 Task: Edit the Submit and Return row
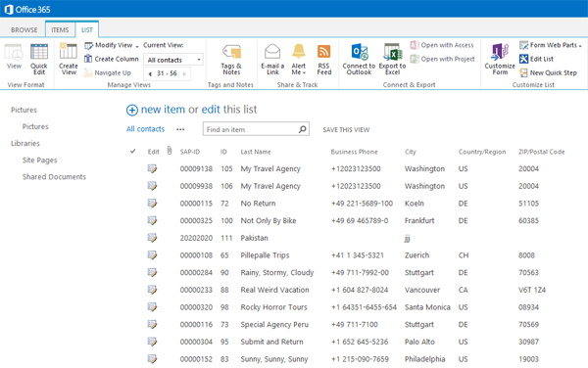tap(152, 342)
